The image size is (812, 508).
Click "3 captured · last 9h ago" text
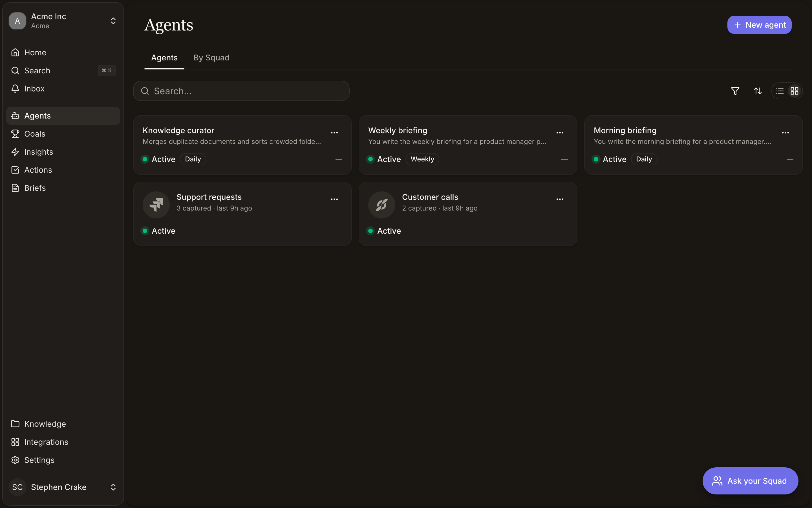214,208
